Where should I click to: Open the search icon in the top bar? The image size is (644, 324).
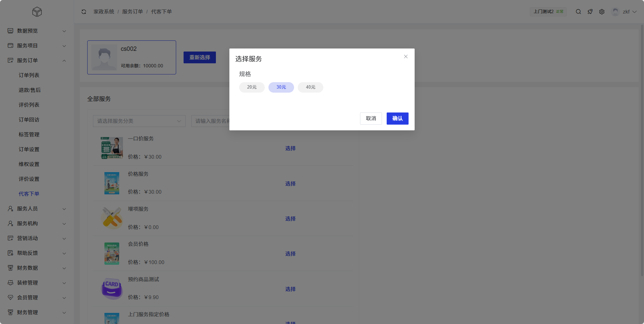tap(578, 12)
